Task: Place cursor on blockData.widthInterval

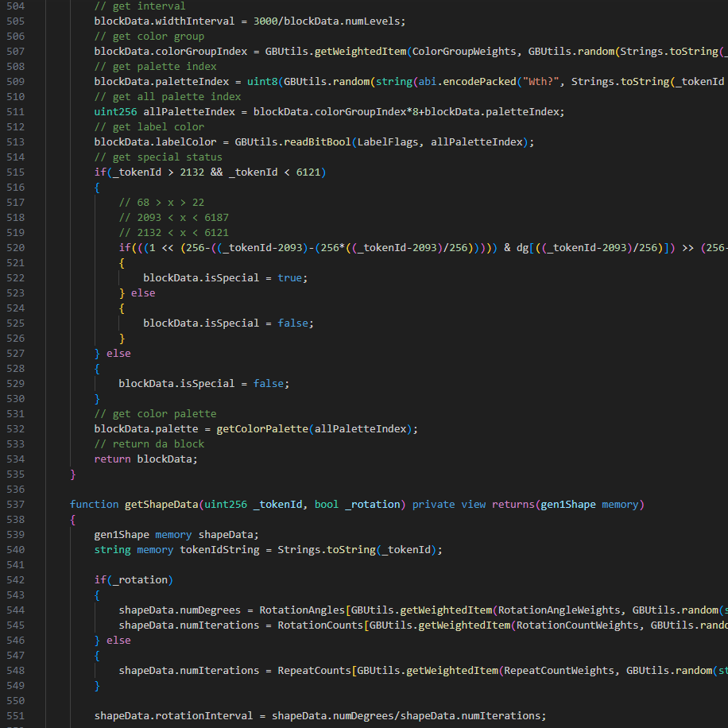Action: coord(165,21)
